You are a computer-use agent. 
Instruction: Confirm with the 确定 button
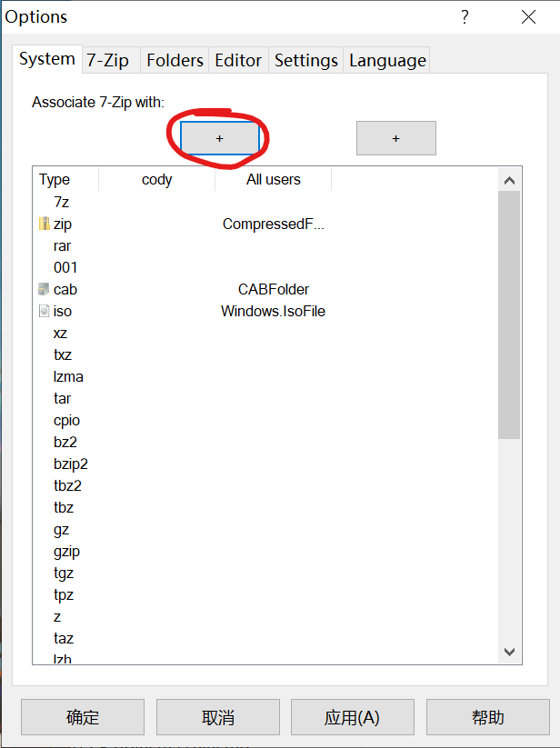(83, 717)
